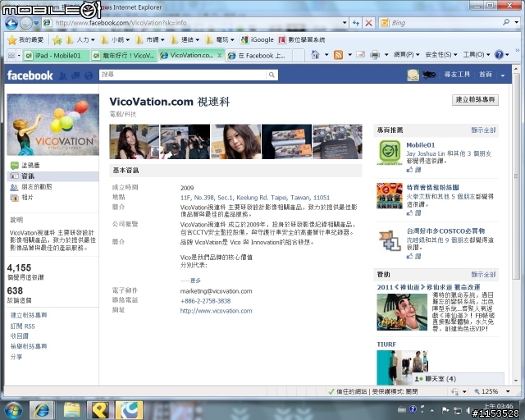Click the red stop loading icon
Image resolution: width=525 pixels, height=420 pixels.
pos(368,23)
